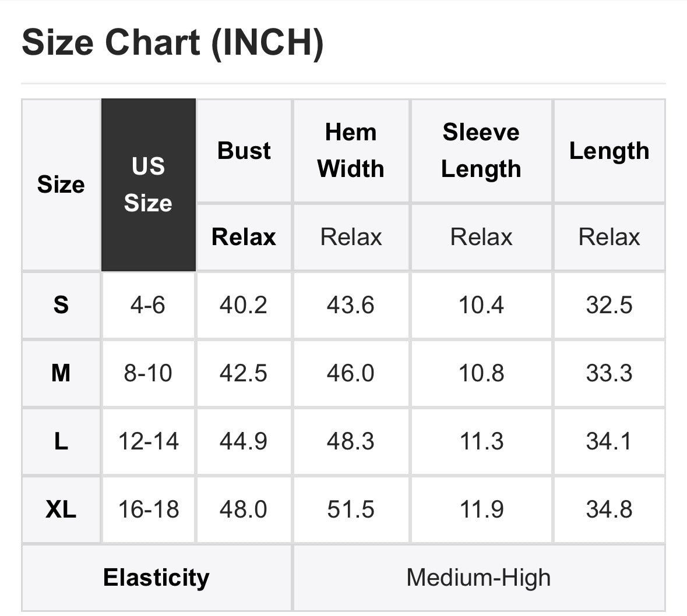The image size is (687, 616).
Task: Click the Length column header
Action: tap(610, 151)
